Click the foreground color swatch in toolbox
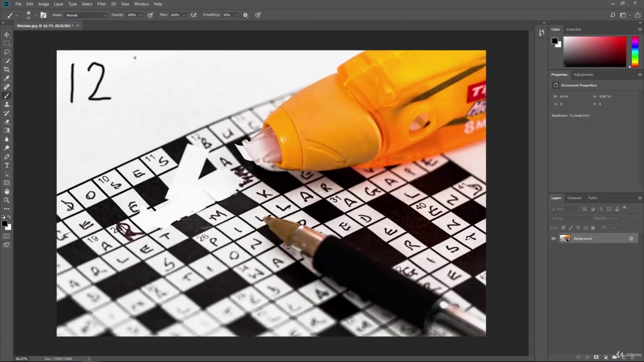Screen dimensions: 644x362 5,224
